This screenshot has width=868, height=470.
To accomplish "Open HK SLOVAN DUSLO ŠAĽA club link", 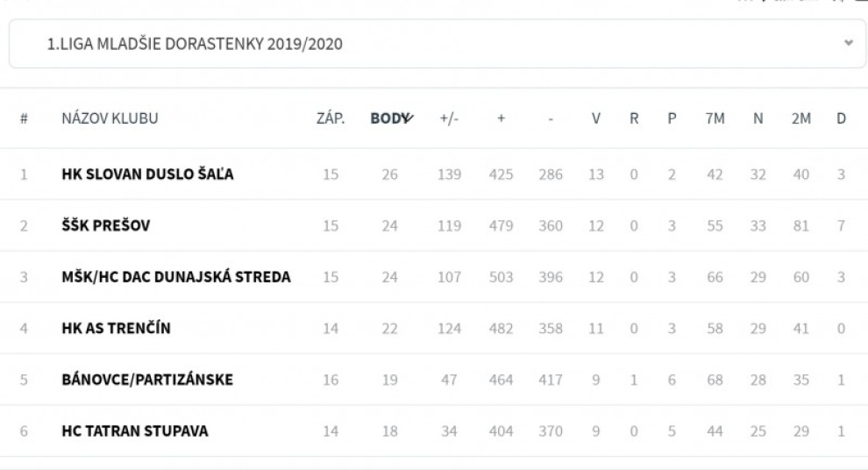I will (x=147, y=174).
